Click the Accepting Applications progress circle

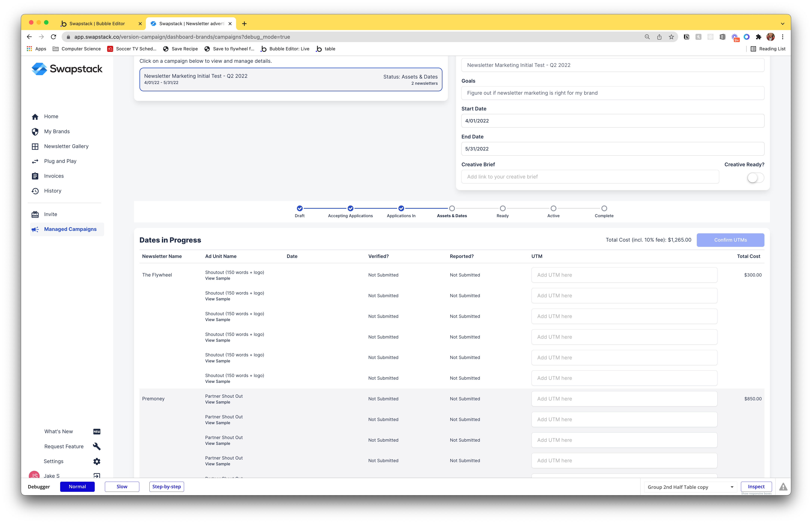tap(350, 208)
